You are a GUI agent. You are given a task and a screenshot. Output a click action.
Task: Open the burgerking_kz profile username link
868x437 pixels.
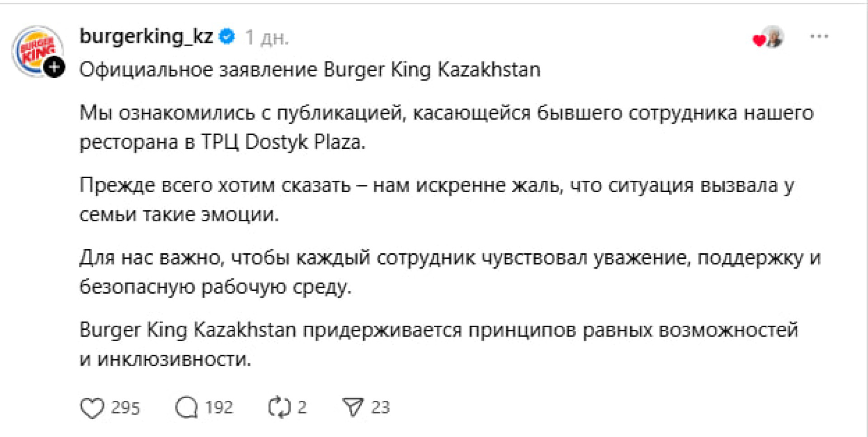pos(146,36)
